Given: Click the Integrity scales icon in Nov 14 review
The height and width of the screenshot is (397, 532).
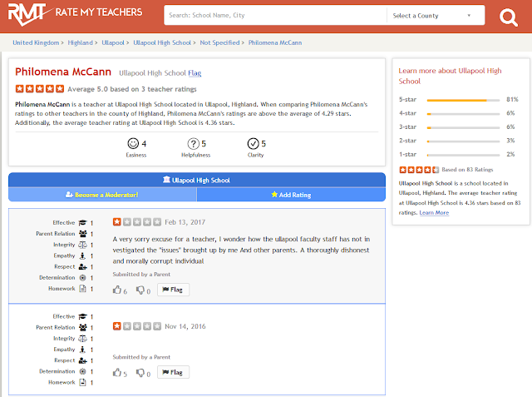Looking at the screenshot, I should 82,338.
